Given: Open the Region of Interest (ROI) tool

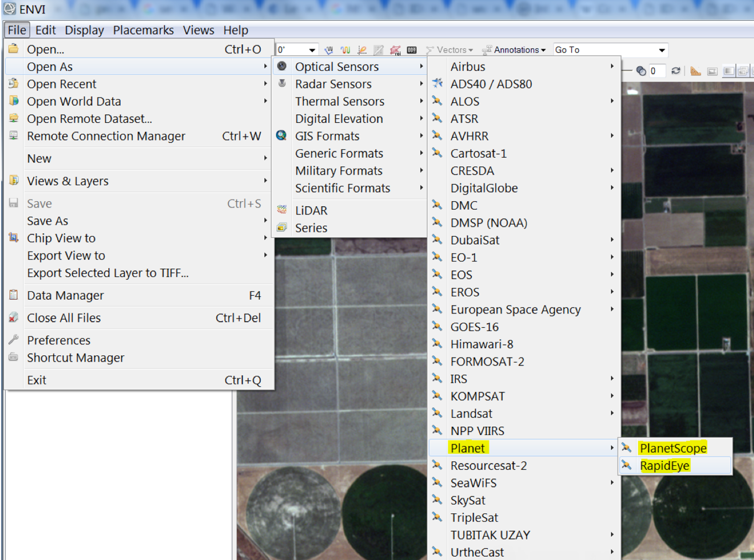Looking at the screenshot, I should coord(395,50).
